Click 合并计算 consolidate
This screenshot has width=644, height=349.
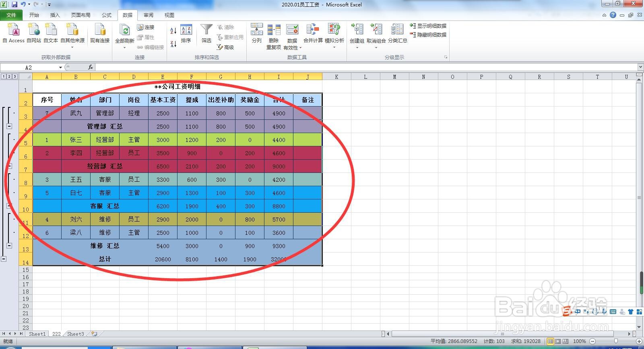pos(313,34)
